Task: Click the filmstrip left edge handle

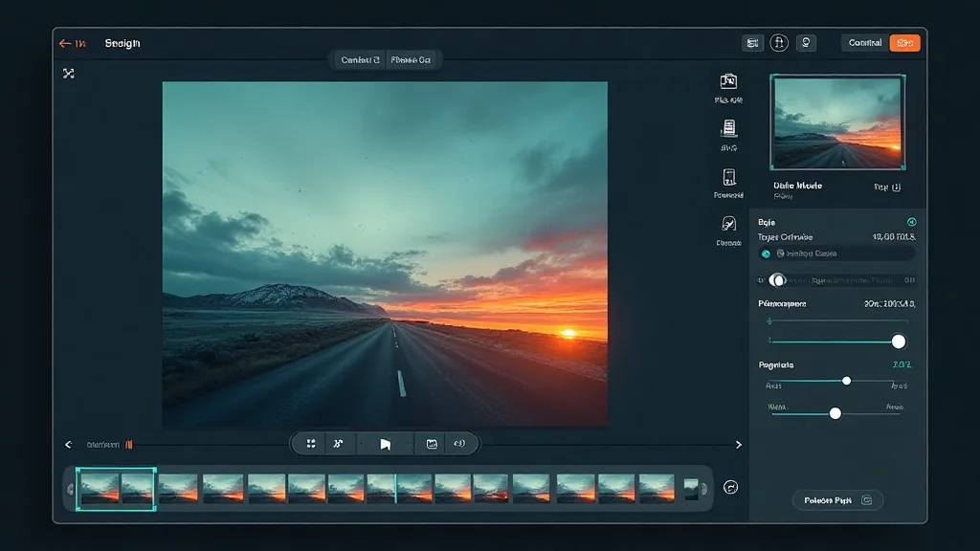Action: coord(70,489)
